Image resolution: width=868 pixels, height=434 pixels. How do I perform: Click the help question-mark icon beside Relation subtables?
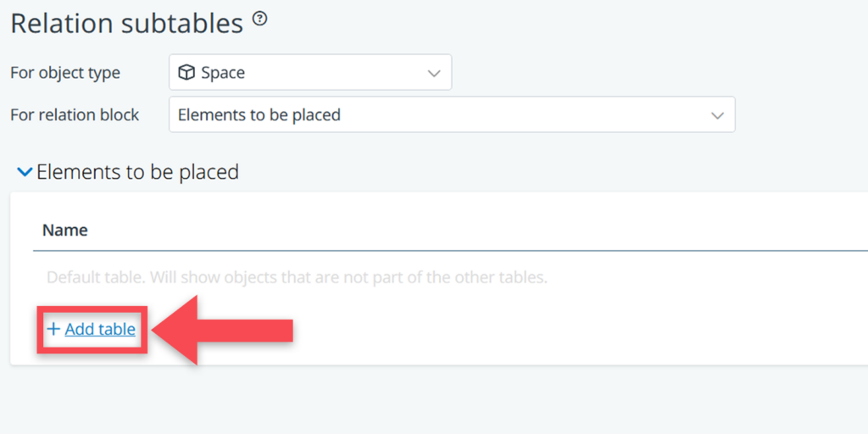point(260,19)
